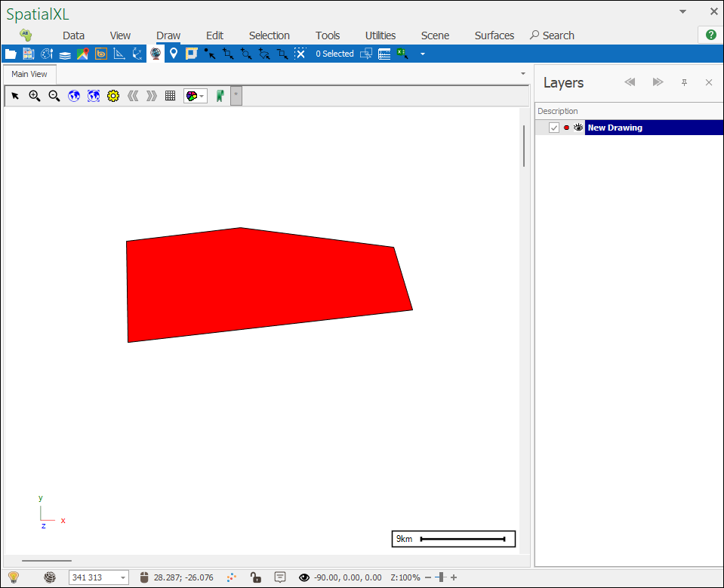Image resolution: width=724 pixels, height=588 pixels.
Task: Open the Draw menu
Action: (168, 35)
